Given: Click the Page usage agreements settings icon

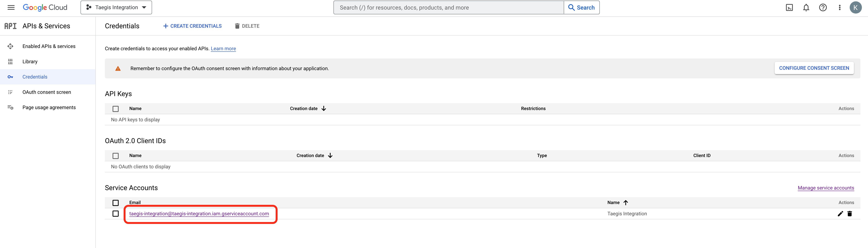Looking at the screenshot, I should [10, 107].
